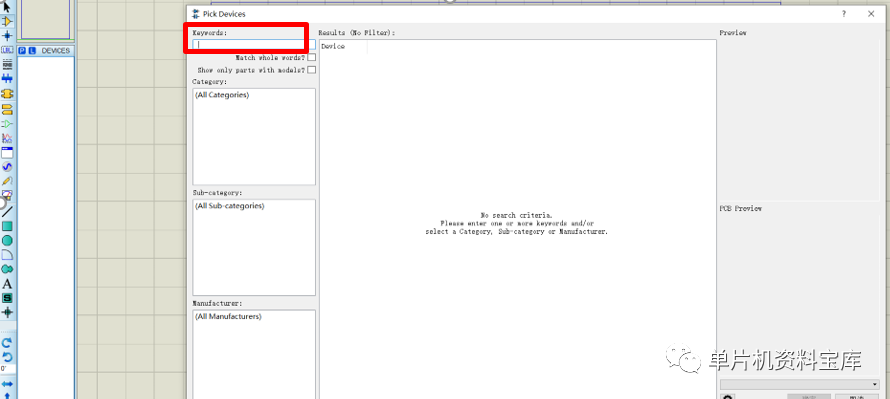
Task: Mirror horizontally with the X-Mirror icon
Action: 7,384
